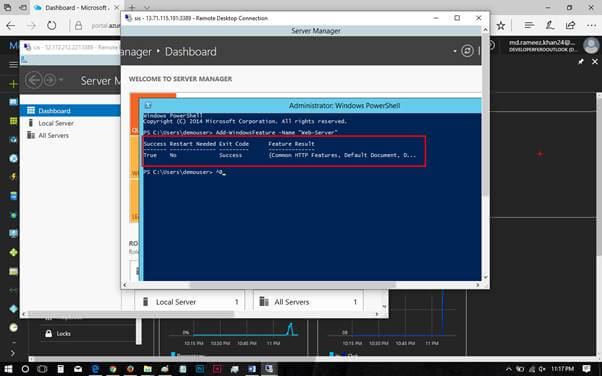Click right arrow of front RDP scrollbar
The image size is (602, 376).
[477, 285]
